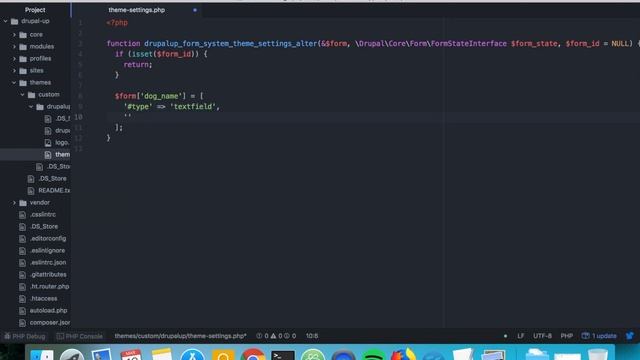Click the Atom icon in the dock
Screen dimensions: 640x360
pos(313,355)
